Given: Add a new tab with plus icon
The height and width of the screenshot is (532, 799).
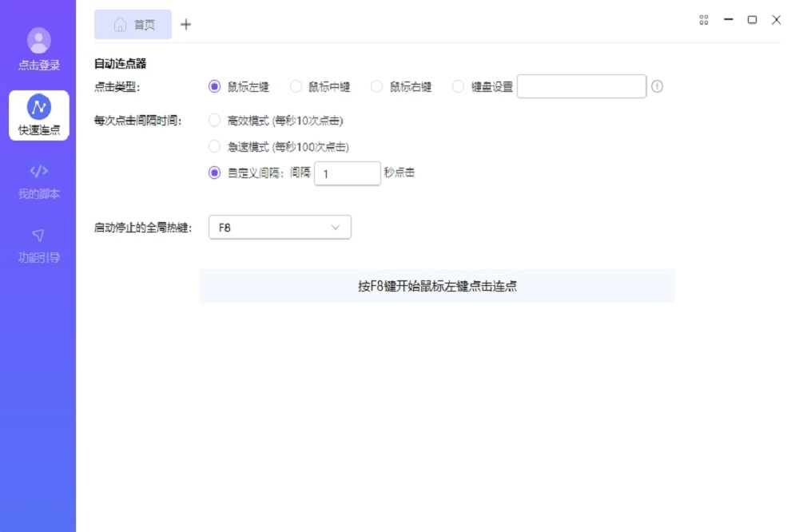Looking at the screenshot, I should tap(186, 25).
